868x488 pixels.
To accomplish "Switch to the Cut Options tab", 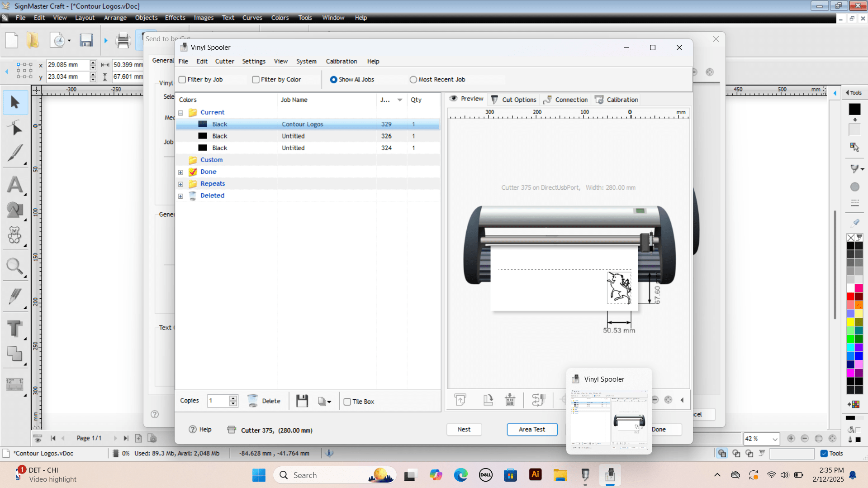I will tap(514, 100).
